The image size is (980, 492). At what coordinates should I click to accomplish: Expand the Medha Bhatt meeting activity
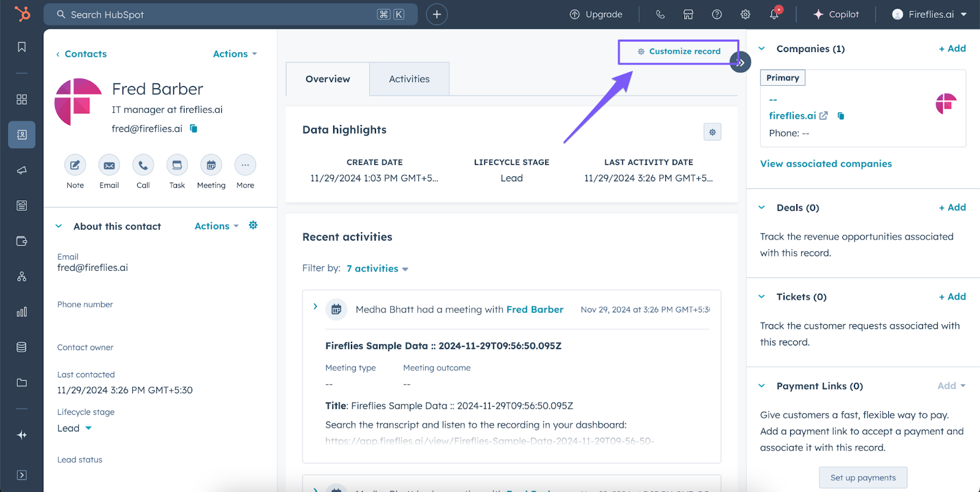(x=315, y=306)
